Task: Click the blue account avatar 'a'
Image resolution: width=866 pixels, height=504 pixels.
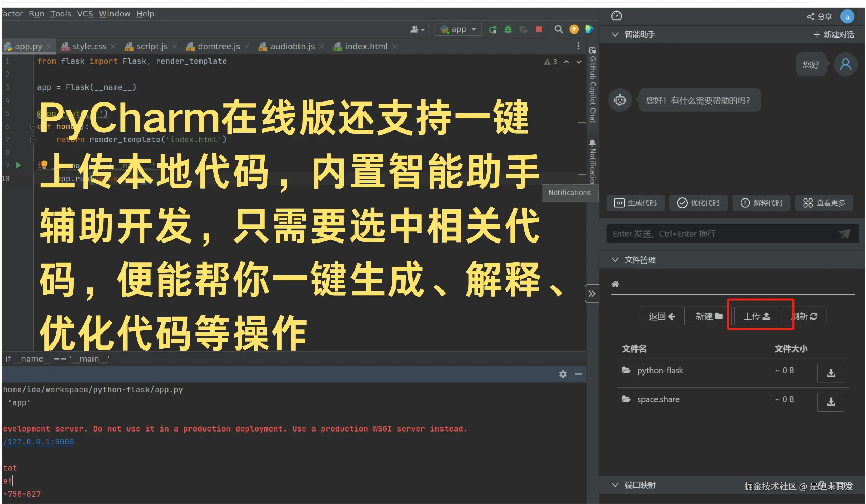Action: click(x=847, y=17)
